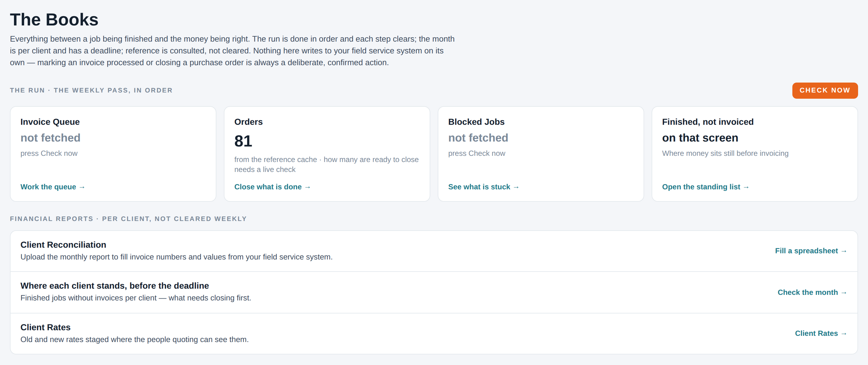Click 'Upload the monthly report' description

(176, 257)
